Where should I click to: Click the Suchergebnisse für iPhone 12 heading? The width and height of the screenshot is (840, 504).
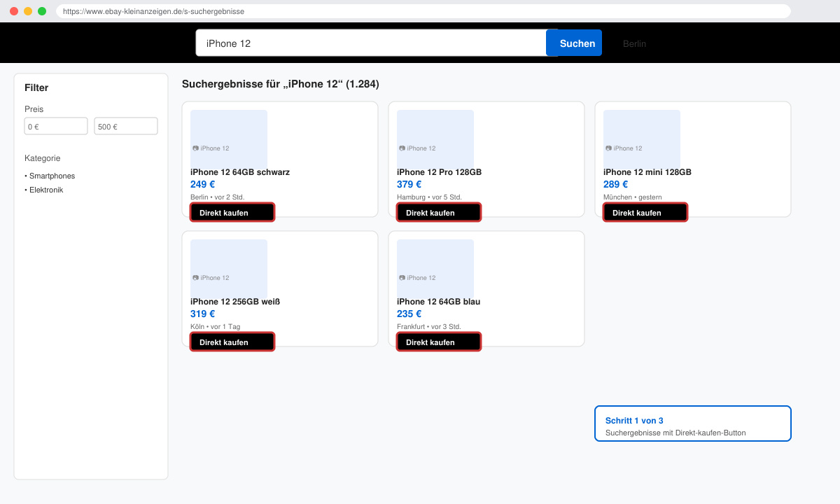click(x=280, y=84)
